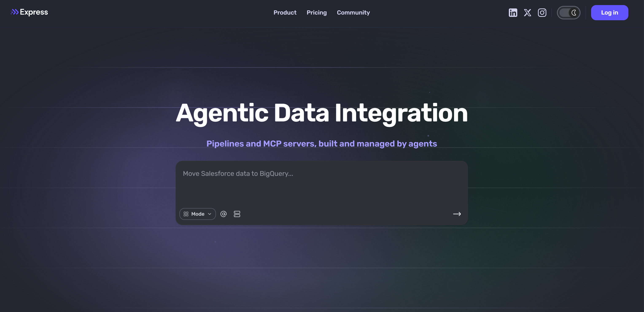Viewport: 644px width, 312px height.
Task: Toggle the dark mode switch
Action: point(569,12)
